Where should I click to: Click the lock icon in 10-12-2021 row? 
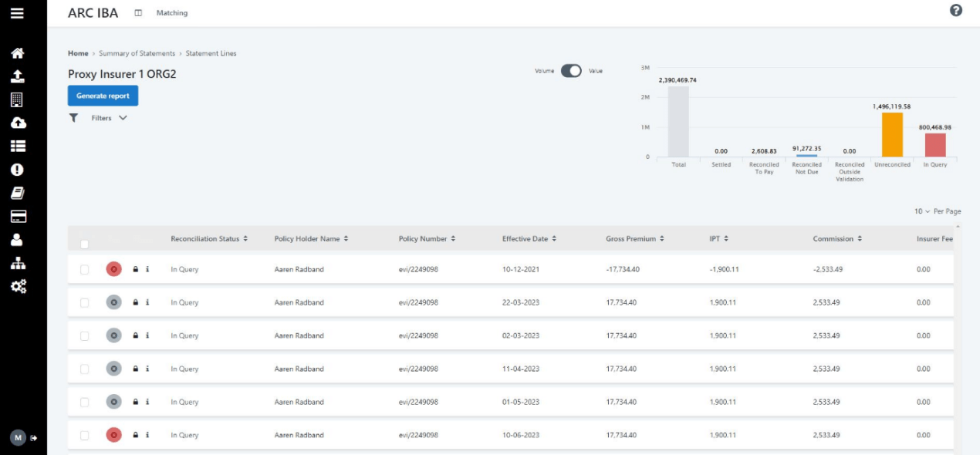pos(136,269)
